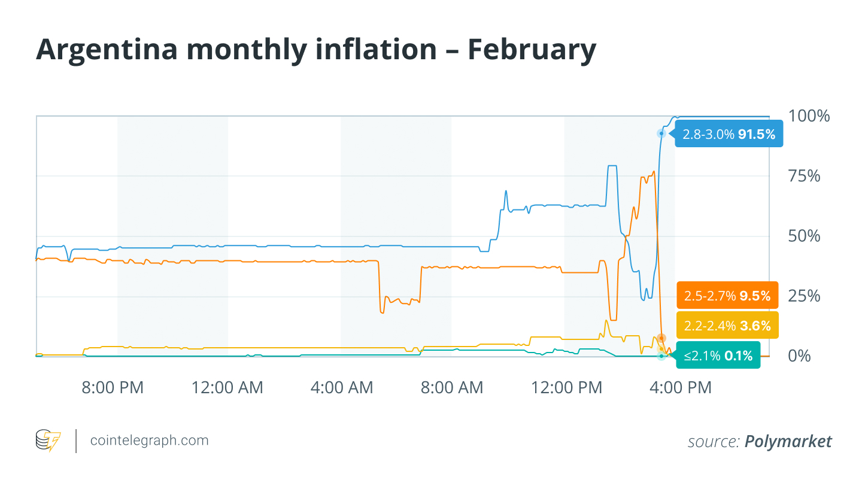Click the 75% y-axis label
The width and height of the screenshot is (868, 489).
pos(804,176)
